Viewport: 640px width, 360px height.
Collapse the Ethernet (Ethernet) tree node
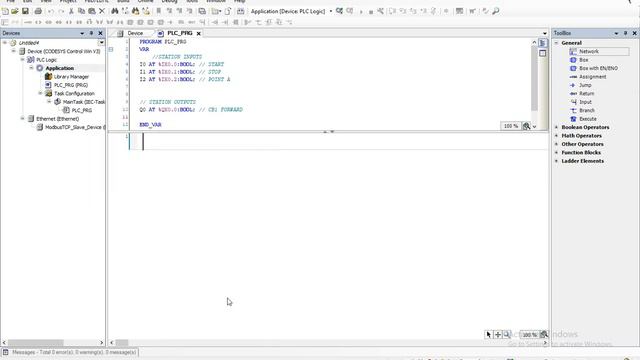pos(22,118)
